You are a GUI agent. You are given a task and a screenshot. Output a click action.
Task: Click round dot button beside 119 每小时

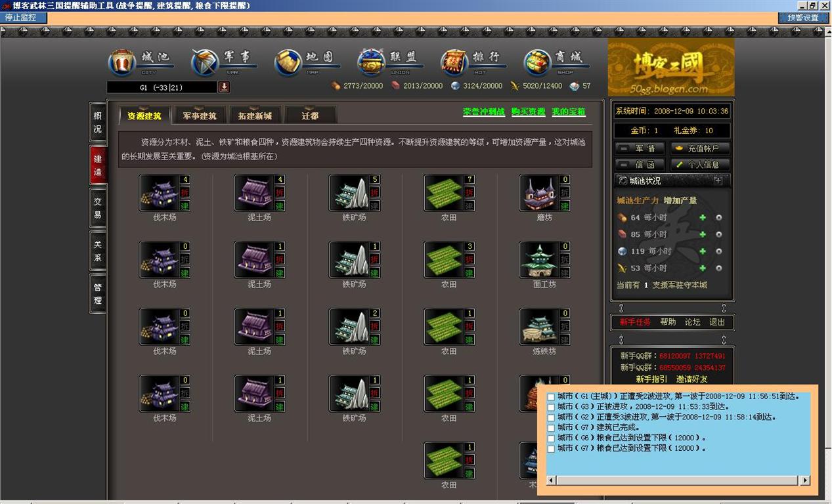(719, 251)
